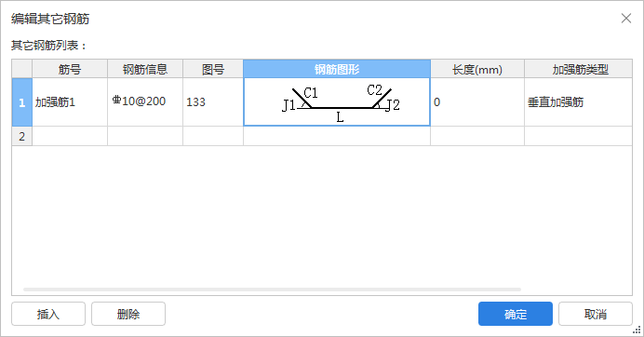Click the 10@200 rebar info cell
The height and width of the screenshot is (337, 644).
pos(145,101)
